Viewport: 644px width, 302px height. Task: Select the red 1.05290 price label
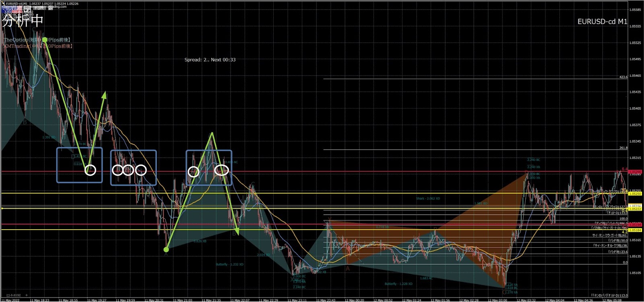[635, 172]
